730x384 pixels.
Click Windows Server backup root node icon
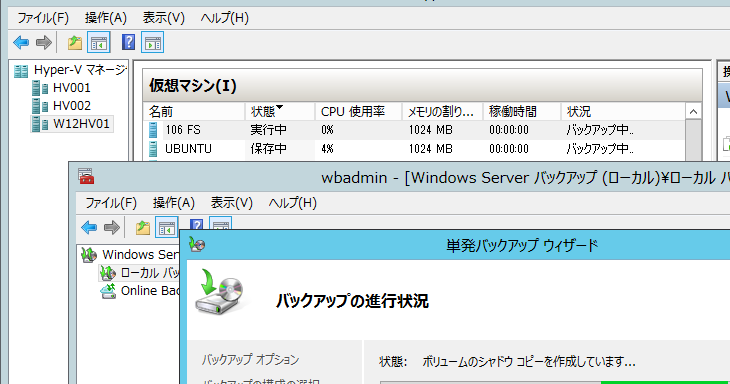[x=89, y=255]
